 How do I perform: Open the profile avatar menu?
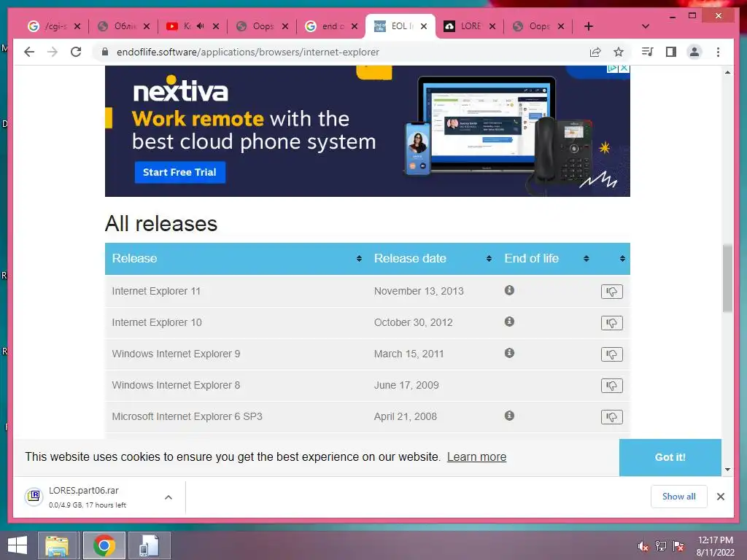[x=694, y=52]
